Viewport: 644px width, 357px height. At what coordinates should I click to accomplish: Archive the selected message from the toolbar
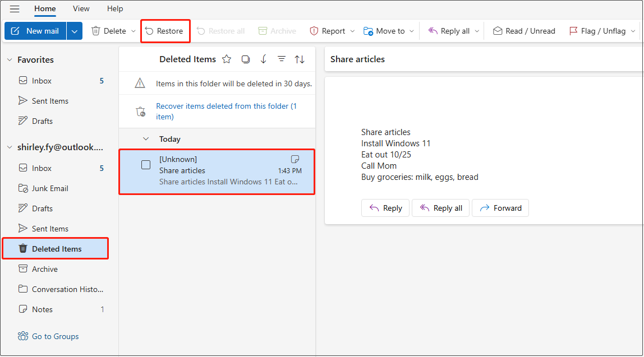(x=276, y=31)
